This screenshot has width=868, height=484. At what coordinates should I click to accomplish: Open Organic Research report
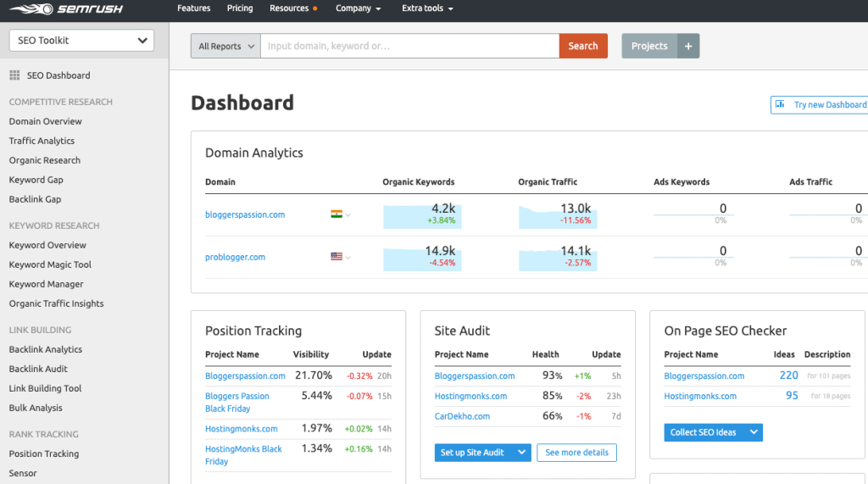(44, 160)
